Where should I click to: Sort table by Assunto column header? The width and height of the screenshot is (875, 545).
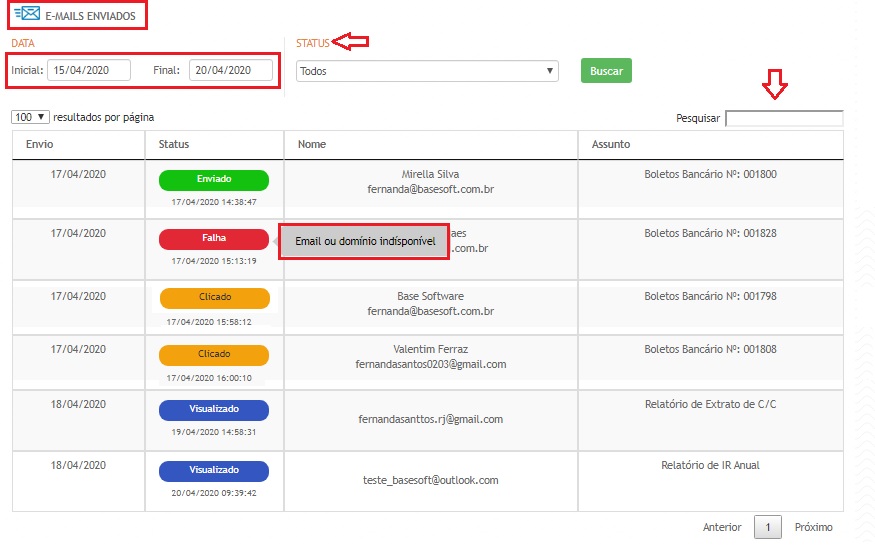pos(611,144)
